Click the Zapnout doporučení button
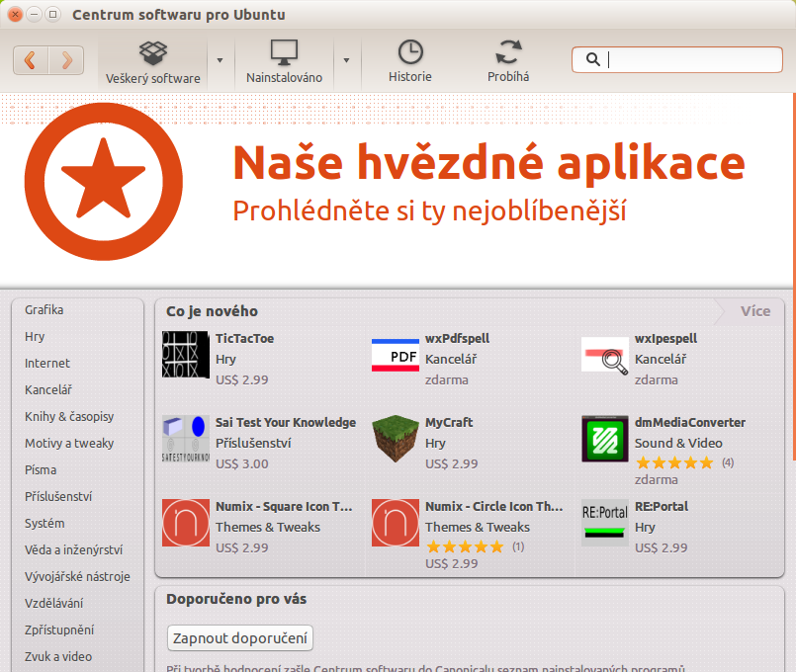 (239, 638)
